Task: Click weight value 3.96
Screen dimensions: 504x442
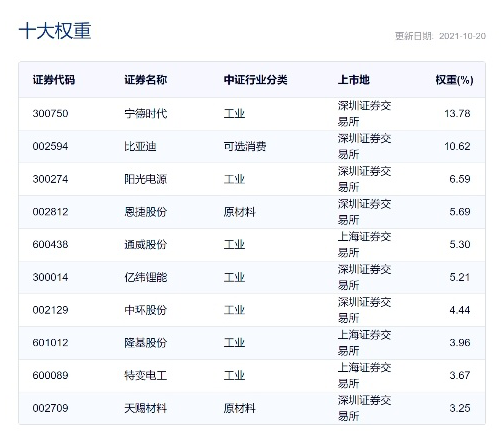Action: coord(460,343)
